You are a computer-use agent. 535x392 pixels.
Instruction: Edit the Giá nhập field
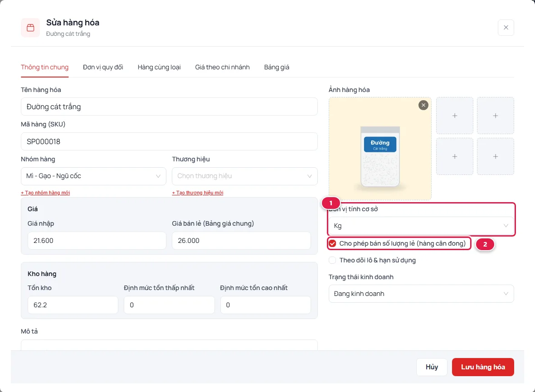click(97, 241)
